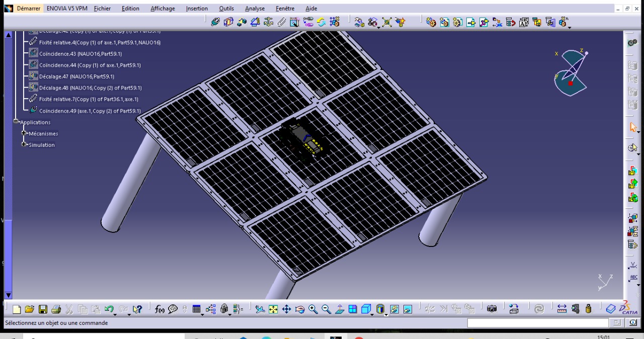Screen dimensions: 644x339
Task: Select Décalage.47 (NAUO16,Part59.1) constraint
Action: pos(77,76)
